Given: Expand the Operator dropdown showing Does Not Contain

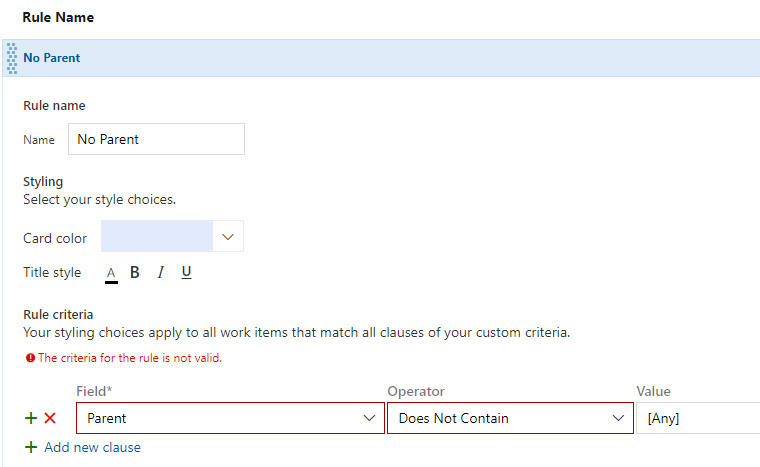Looking at the screenshot, I should (x=616, y=418).
